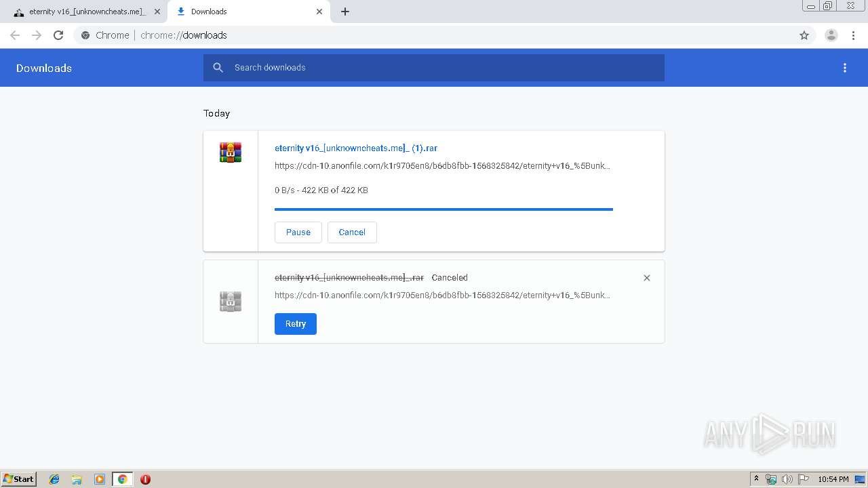Switch to the eternity v16 tab
Screen dimensions: 868x488
(x=86, y=12)
